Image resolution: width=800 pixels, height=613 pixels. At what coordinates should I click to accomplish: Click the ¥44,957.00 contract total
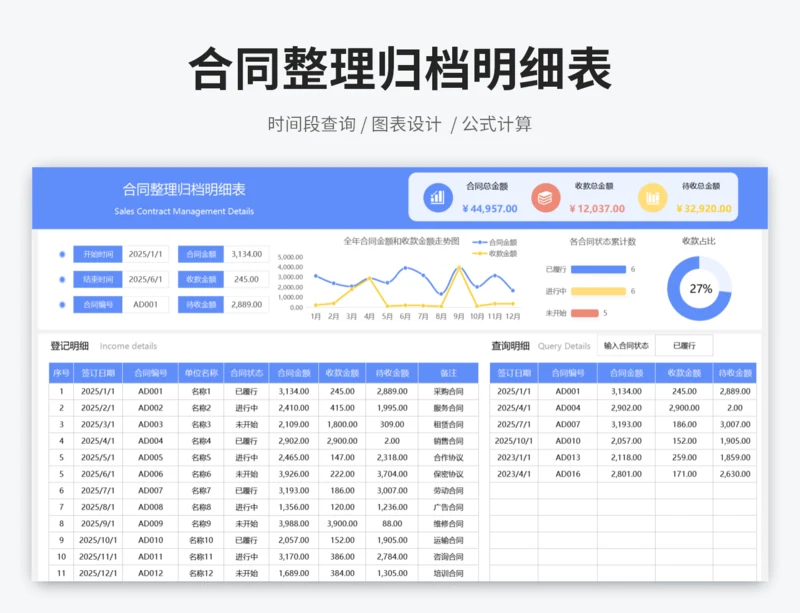click(490, 208)
